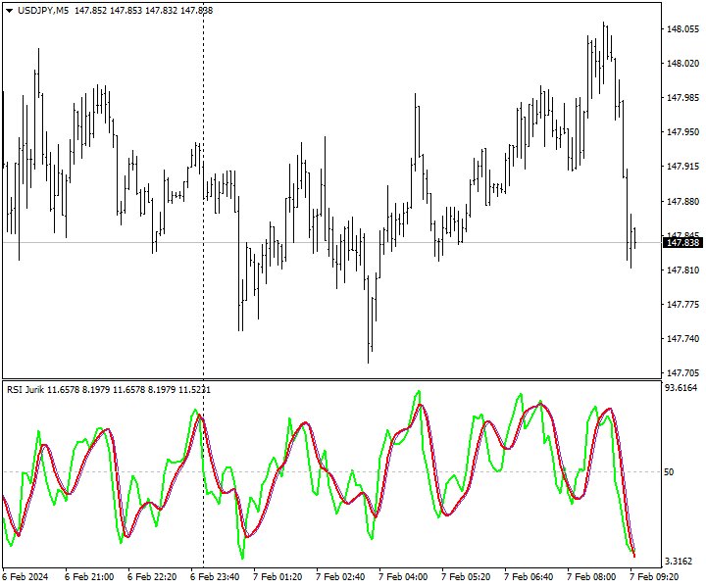Click the 147.740 price axis label

click(682, 339)
